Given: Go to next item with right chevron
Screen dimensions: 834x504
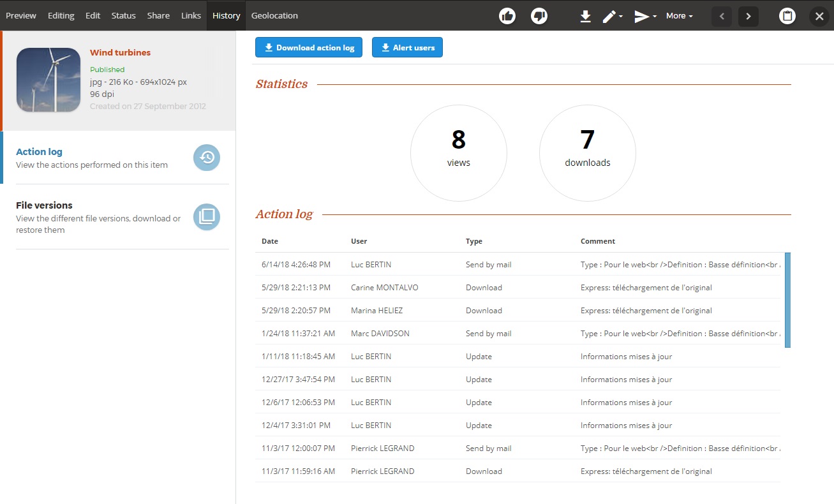Looking at the screenshot, I should pos(748,16).
